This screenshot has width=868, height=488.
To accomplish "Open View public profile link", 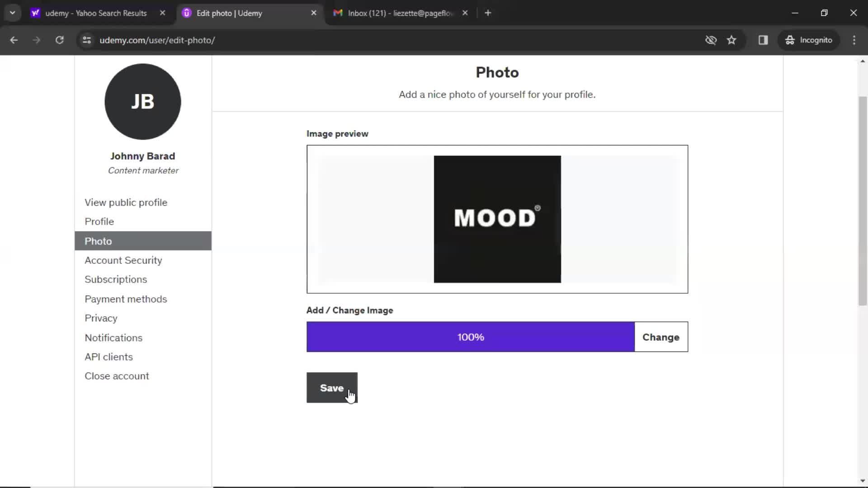I will tap(126, 202).
